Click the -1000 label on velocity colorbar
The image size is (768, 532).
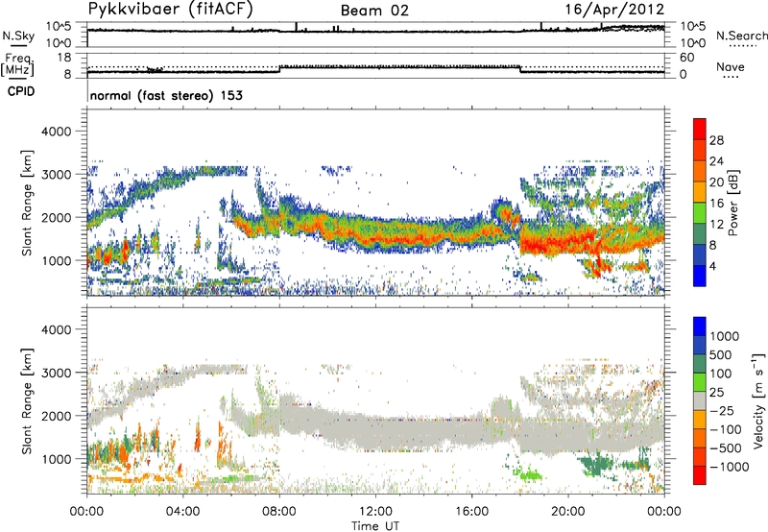(x=730, y=467)
